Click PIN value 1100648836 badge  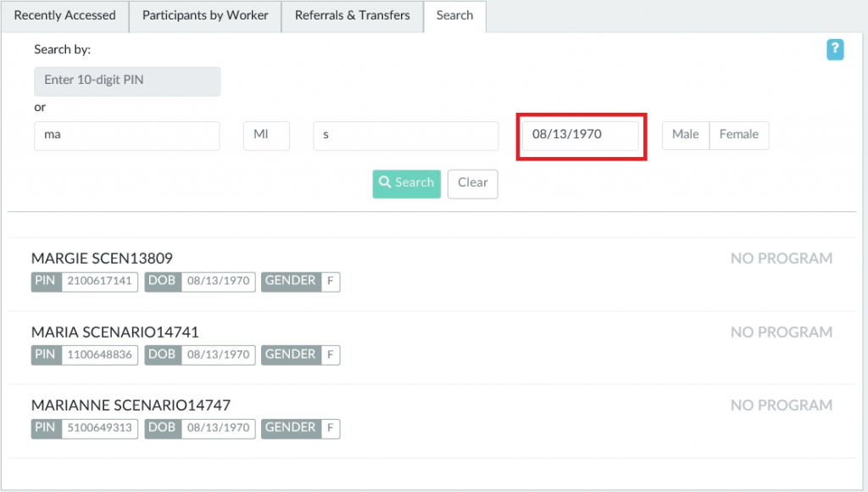[x=99, y=355]
